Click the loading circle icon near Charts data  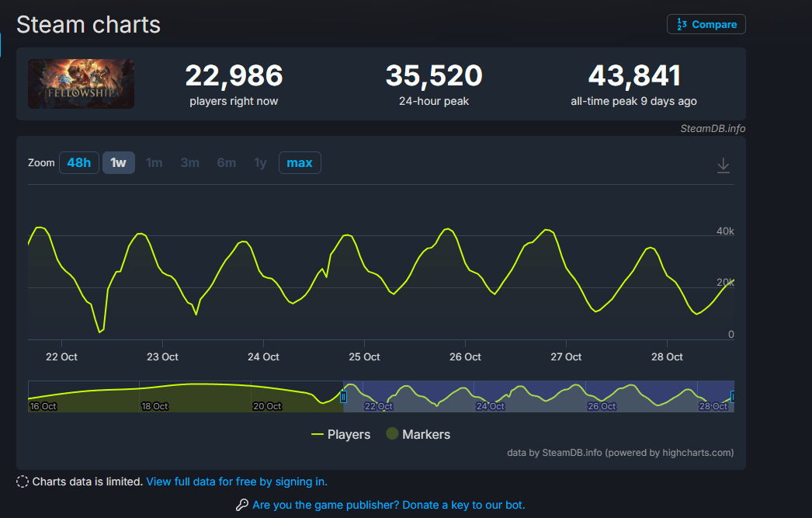coord(23,481)
